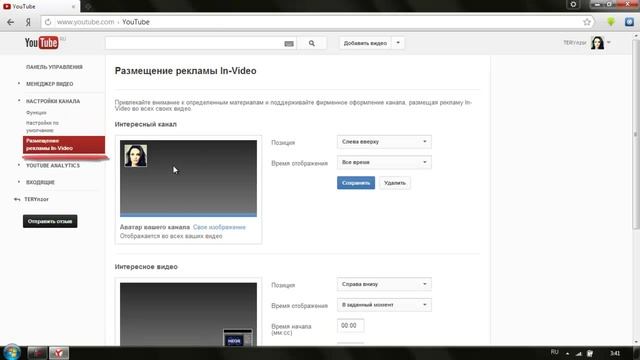Open a new tab with the plus button
The image size is (640, 360).
[x=88, y=7]
